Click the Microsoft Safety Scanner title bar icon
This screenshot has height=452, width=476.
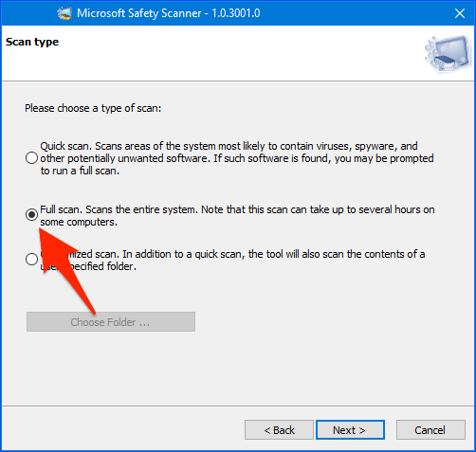(64, 13)
